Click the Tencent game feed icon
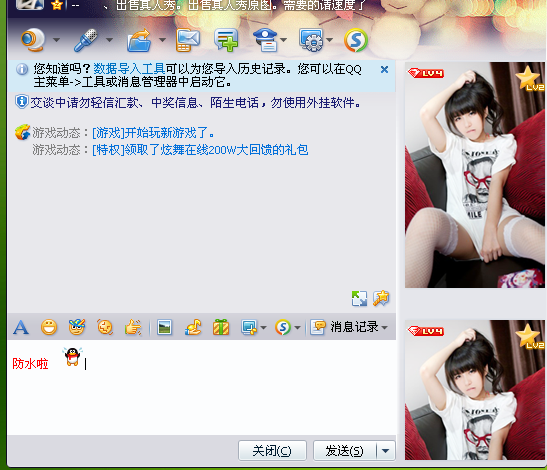 [x=23, y=133]
